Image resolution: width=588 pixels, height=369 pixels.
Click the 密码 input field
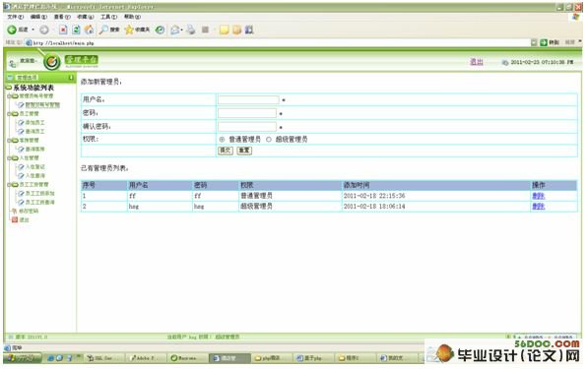pyautogui.click(x=247, y=113)
